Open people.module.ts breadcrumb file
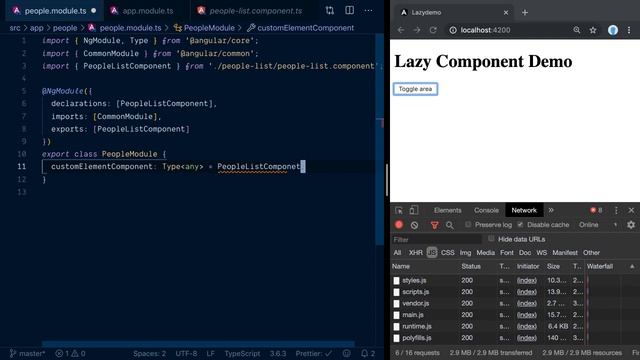 pos(125,28)
